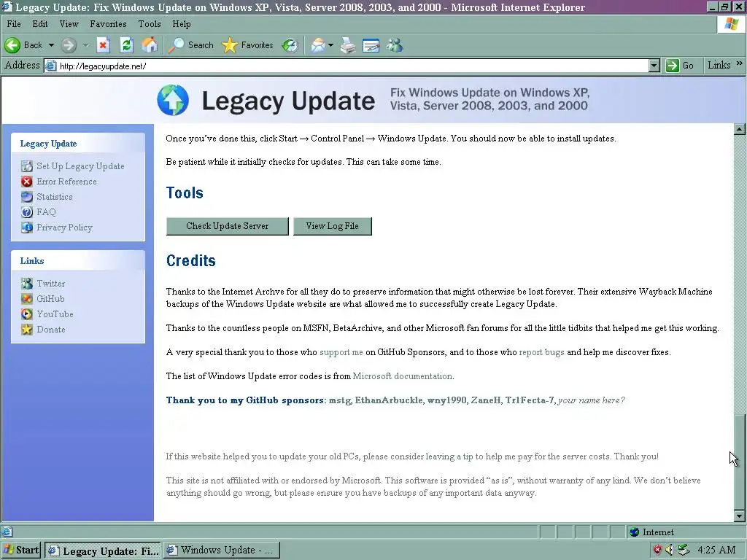747x560 pixels.
Task: Click the Print icon
Action: (348, 46)
